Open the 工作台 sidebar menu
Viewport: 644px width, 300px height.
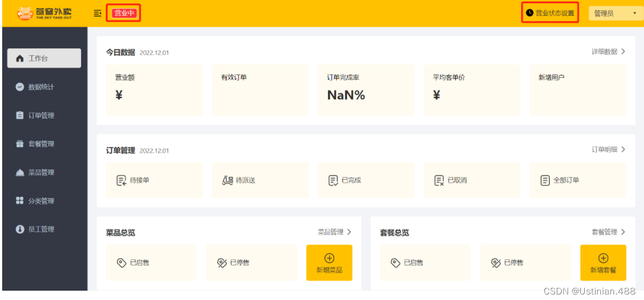click(x=44, y=58)
